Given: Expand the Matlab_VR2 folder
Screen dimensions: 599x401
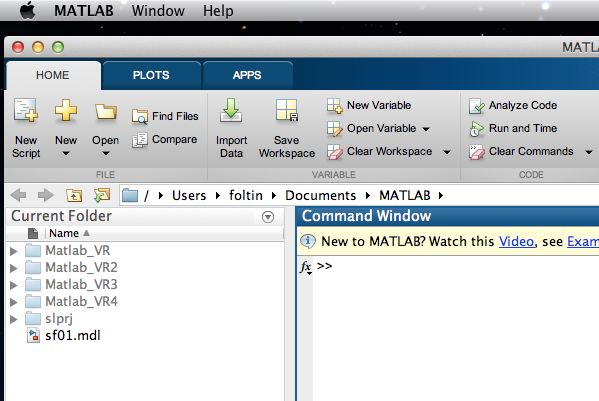Looking at the screenshot, I should 14,268.
